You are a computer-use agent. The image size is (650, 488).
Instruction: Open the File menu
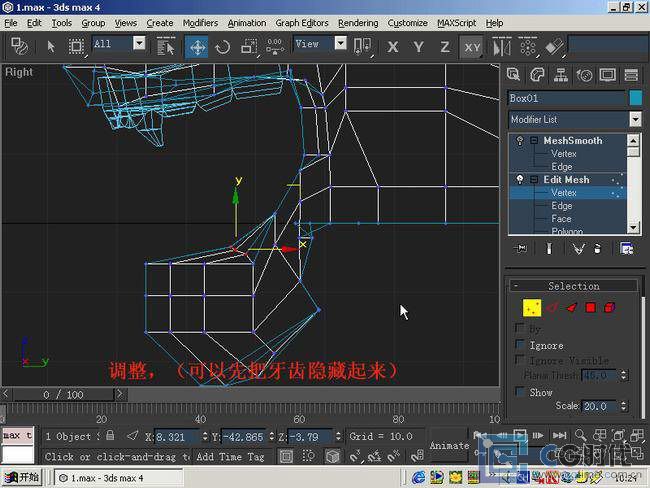coord(11,23)
